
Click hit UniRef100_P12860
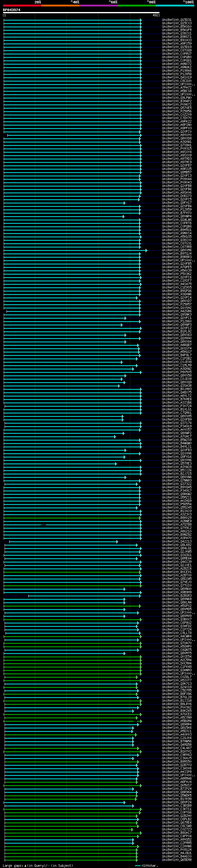[x=177, y=321]
